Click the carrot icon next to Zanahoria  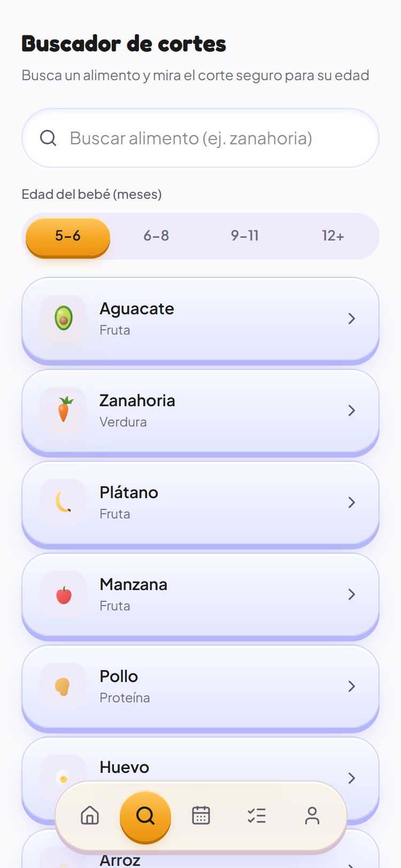pos(63,410)
